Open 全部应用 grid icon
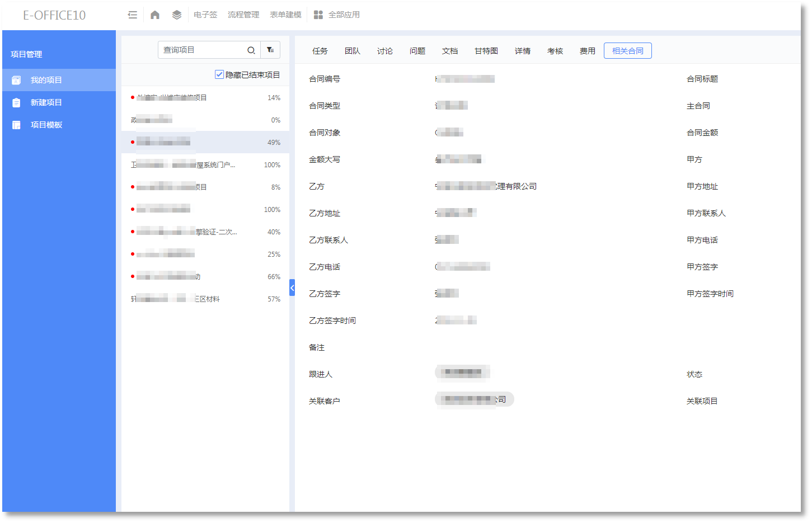This screenshot has width=812, height=523. tap(318, 15)
